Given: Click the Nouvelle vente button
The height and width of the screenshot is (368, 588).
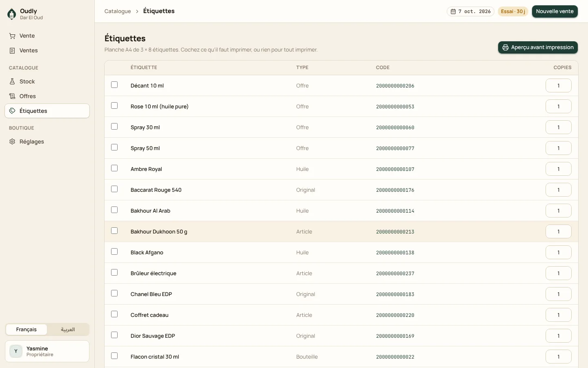Looking at the screenshot, I should 555,11.
